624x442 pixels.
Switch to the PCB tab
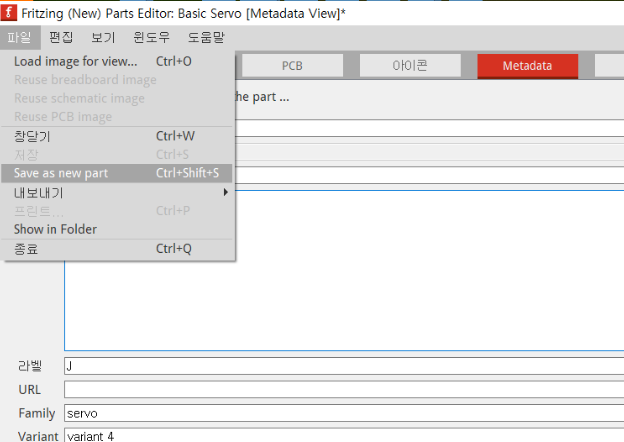(x=292, y=66)
